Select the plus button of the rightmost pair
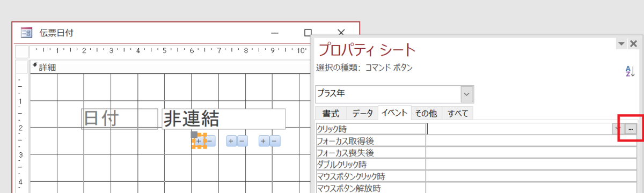 click(x=264, y=141)
